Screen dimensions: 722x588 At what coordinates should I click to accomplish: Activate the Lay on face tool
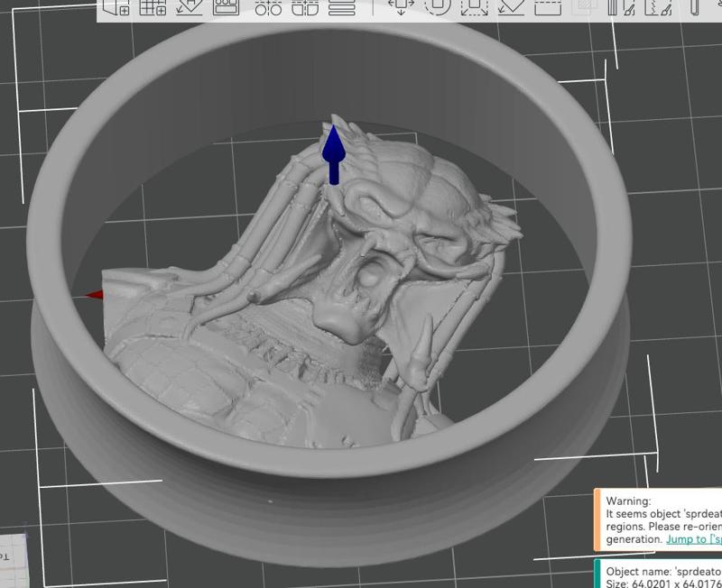pyautogui.click(x=511, y=8)
